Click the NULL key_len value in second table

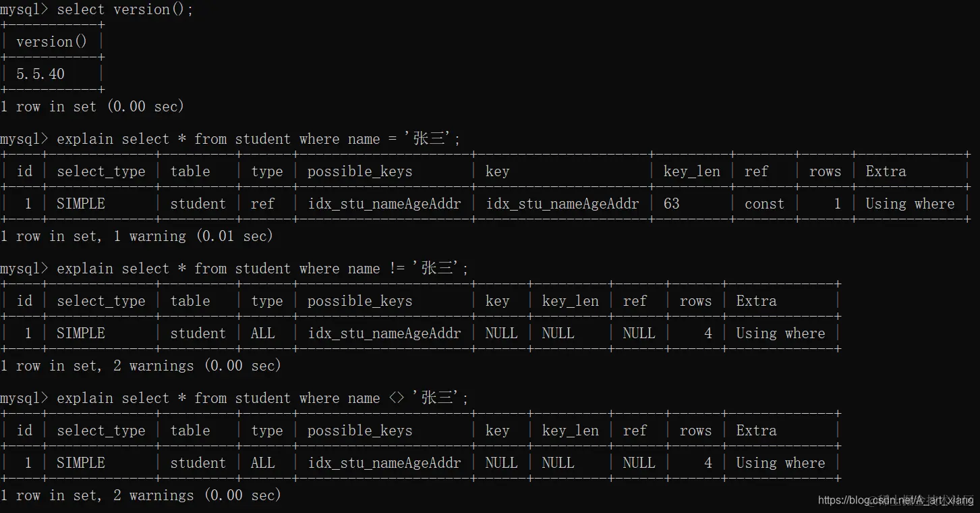pos(558,333)
